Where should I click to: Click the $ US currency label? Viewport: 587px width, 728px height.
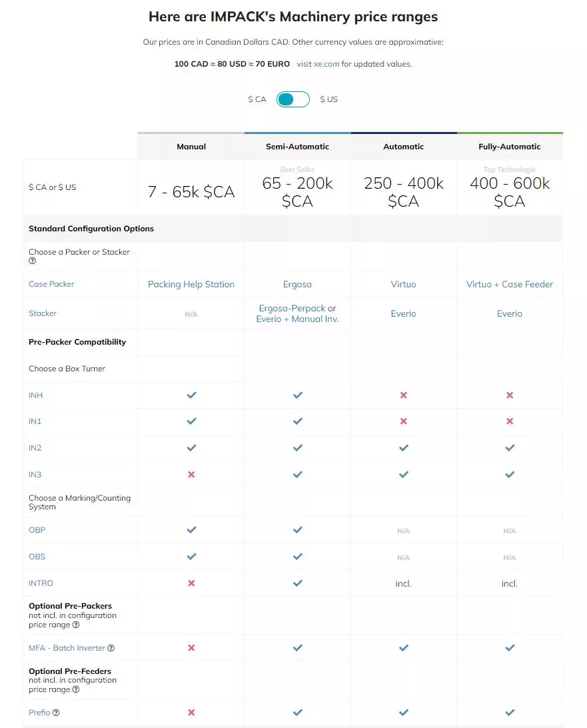click(329, 99)
